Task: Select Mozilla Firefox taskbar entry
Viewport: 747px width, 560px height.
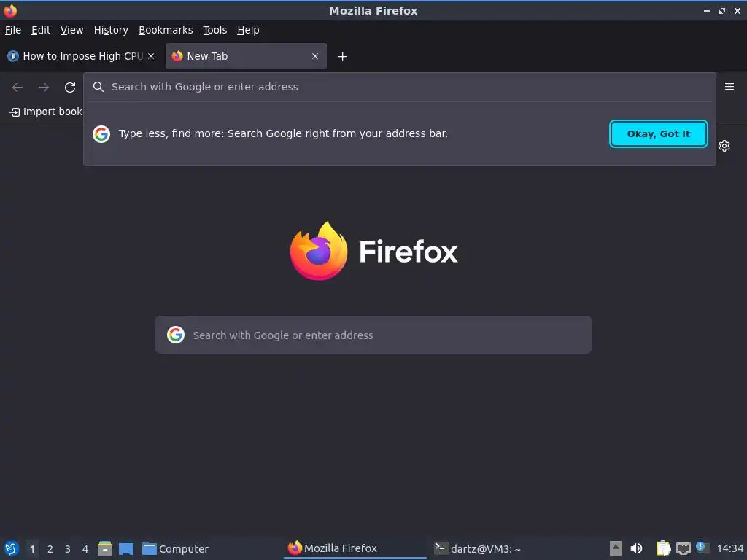Action: [x=355, y=548]
